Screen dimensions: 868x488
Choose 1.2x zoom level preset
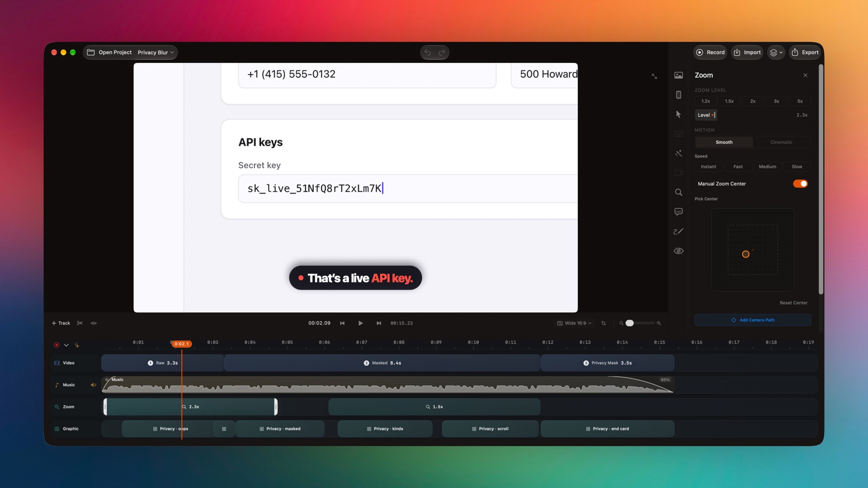point(706,101)
